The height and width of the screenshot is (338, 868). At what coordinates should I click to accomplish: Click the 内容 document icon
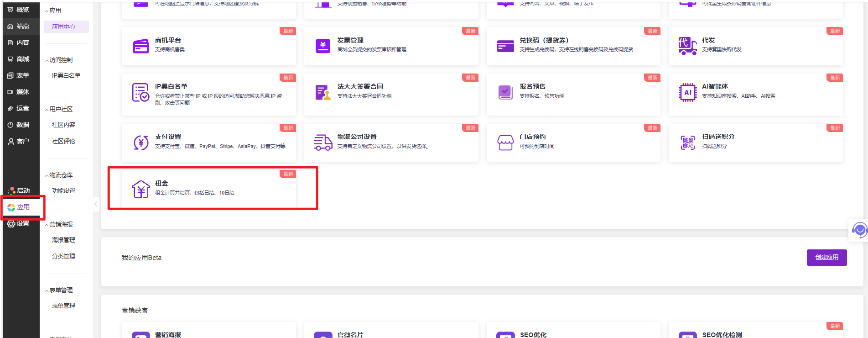[x=10, y=42]
